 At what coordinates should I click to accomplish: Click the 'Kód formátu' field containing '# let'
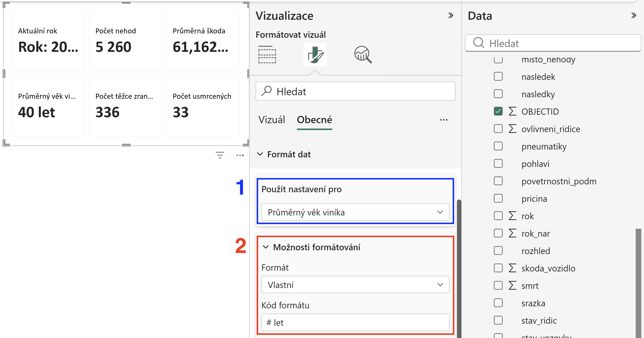click(355, 322)
